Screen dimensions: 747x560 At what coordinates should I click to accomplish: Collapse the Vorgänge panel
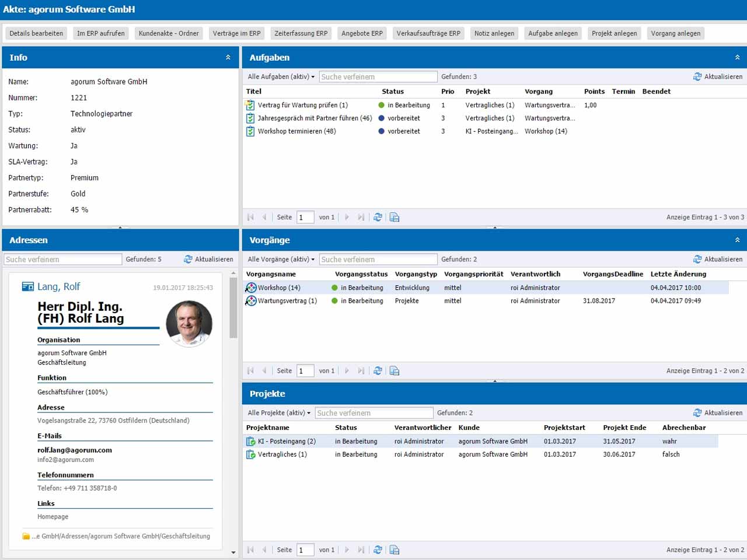(x=738, y=240)
